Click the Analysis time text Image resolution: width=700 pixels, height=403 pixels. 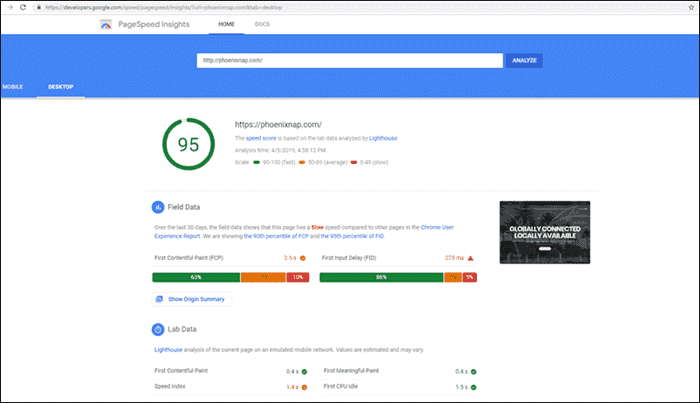(280, 150)
